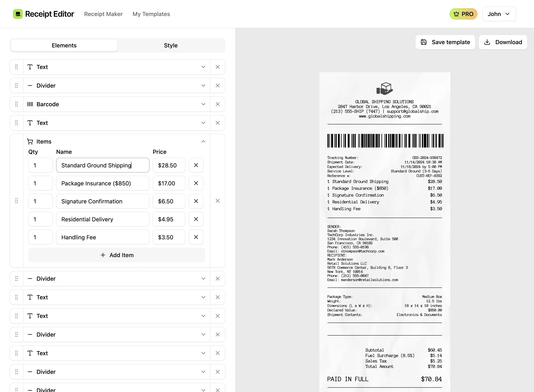Switch to the Style tab

[x=171, y=45]
